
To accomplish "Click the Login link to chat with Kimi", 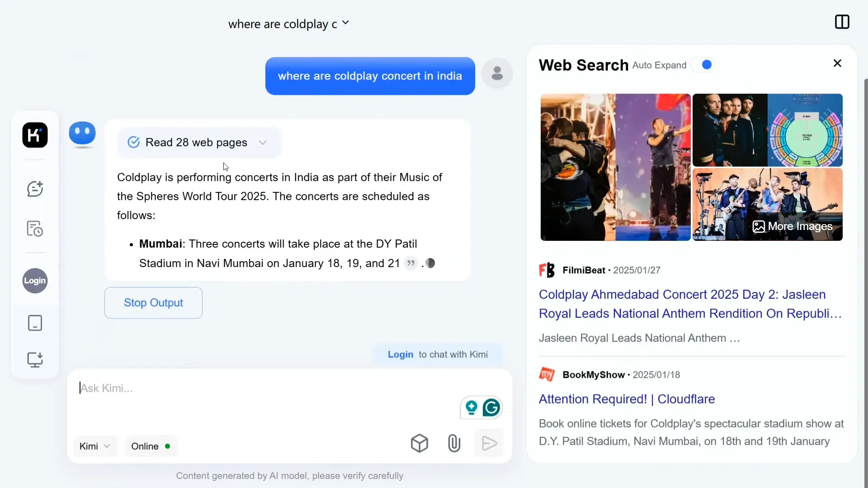I will tap(400, 355).
